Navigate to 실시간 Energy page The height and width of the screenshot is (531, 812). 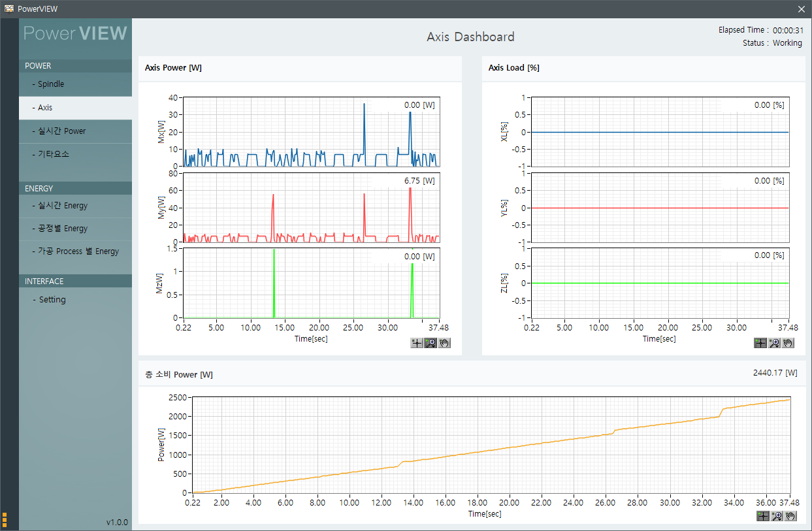point(62,206)
